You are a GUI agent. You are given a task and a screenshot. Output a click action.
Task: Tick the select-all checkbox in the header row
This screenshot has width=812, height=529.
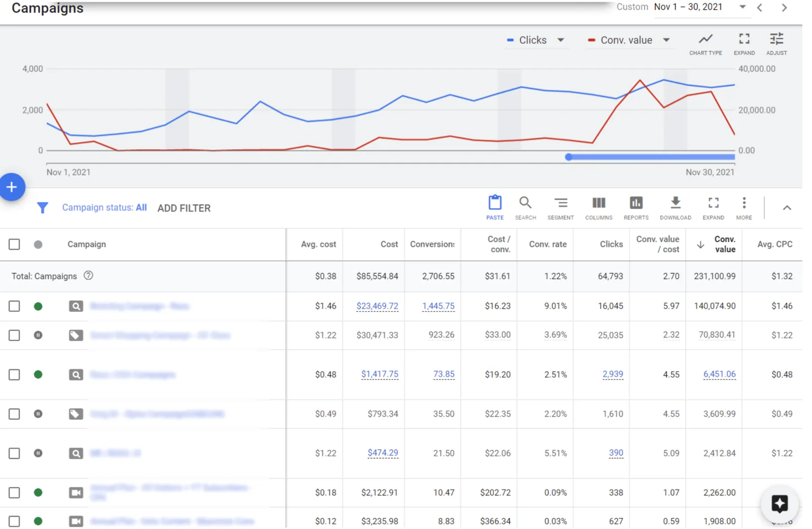click(14, 244)
